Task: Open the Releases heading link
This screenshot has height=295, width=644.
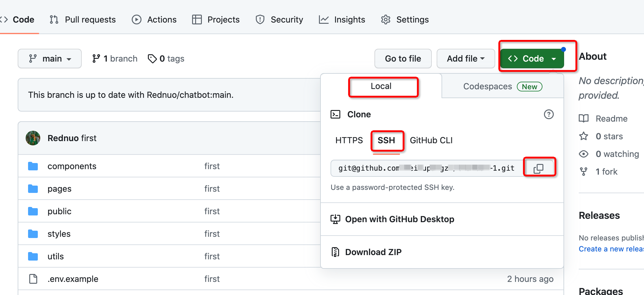Action: [x=599, y=215]
